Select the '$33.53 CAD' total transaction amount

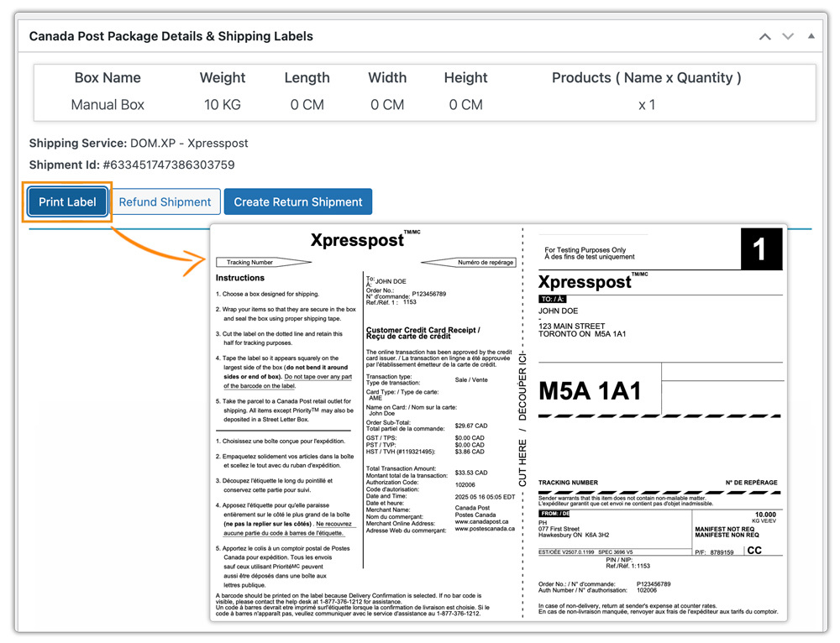click(471, 473)
